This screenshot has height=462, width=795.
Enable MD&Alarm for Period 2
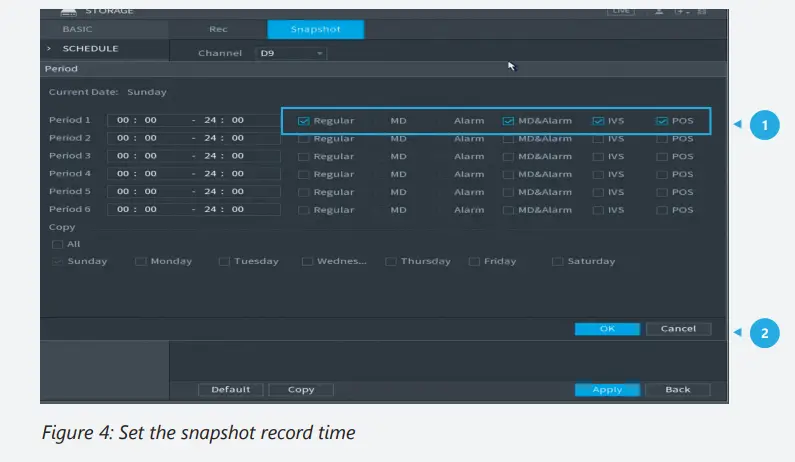click(508, 139)
